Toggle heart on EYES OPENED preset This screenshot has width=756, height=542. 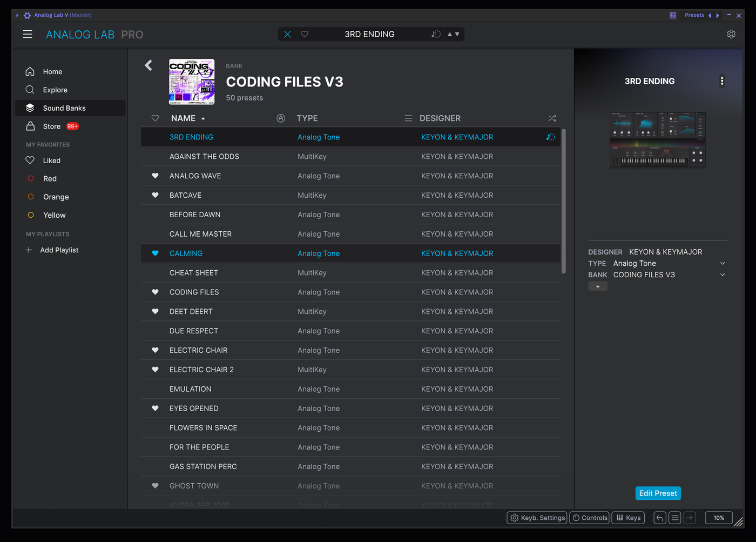point(155,408)
